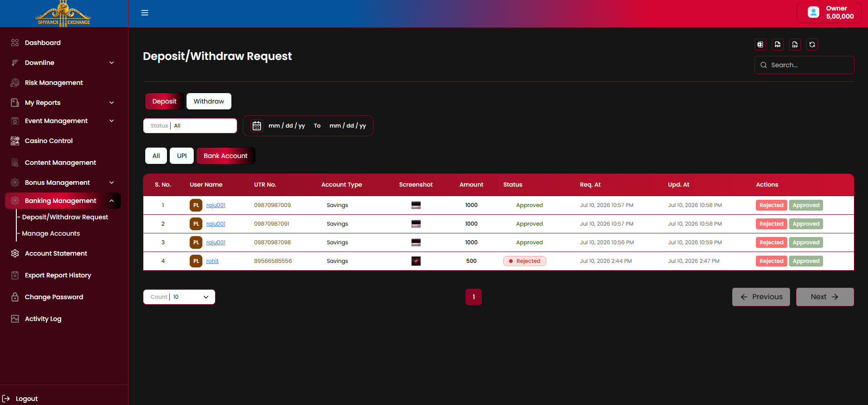Open the calendar date picker icon
Image resolution: width=868 pixels, height=405 pixels.
click(x=257, y=126)
